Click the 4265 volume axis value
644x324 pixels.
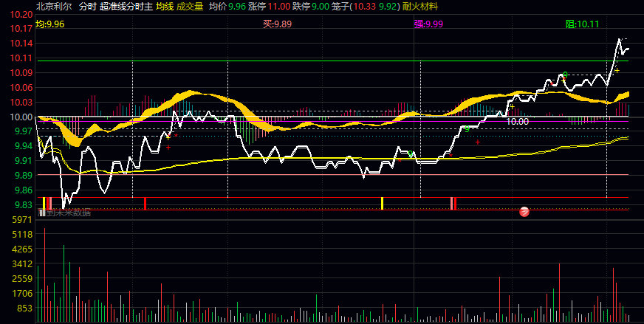click(x=24, y=249)
